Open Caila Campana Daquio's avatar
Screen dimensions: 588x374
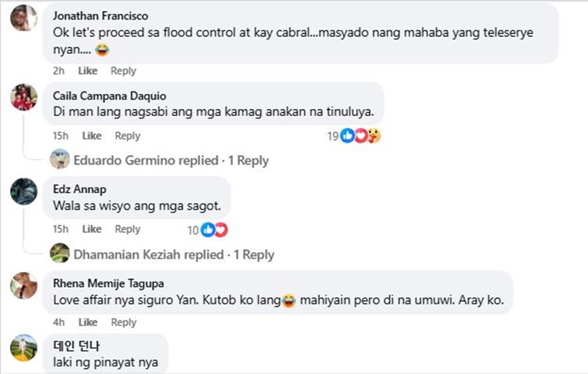pyautogui.click(x=24, y=97)
